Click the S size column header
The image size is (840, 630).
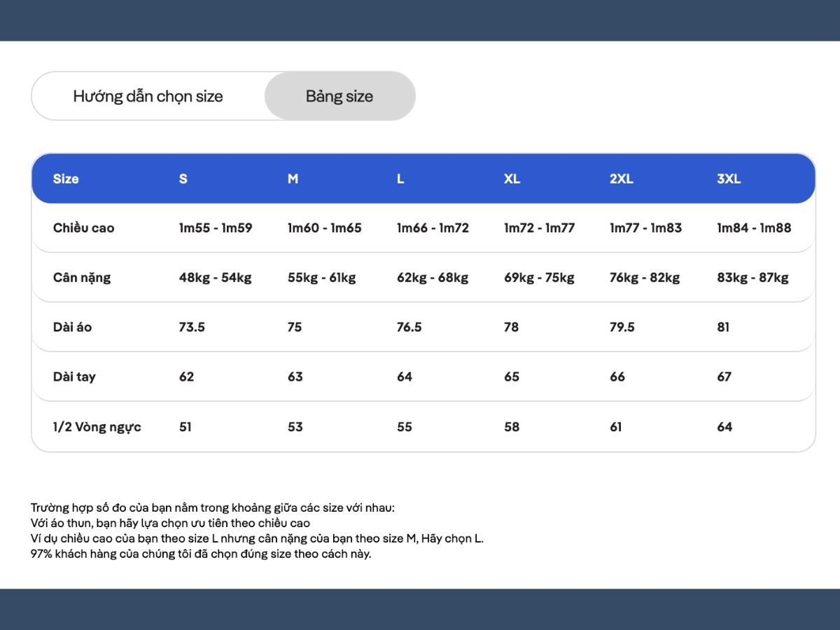(183, 178)
